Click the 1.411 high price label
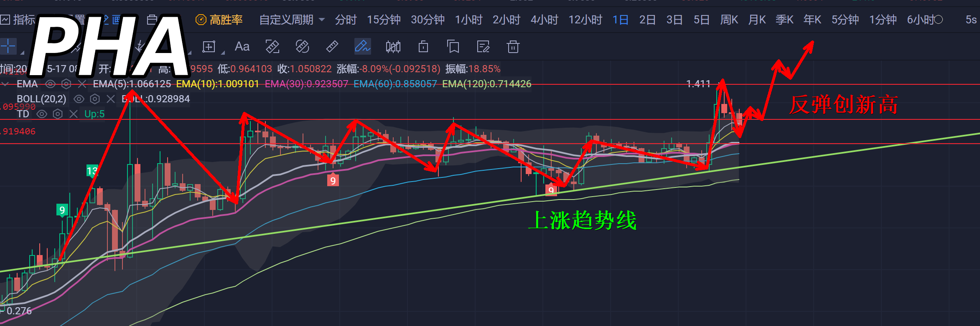The height and width of the screenshot is (326, 980). (698, 84)
